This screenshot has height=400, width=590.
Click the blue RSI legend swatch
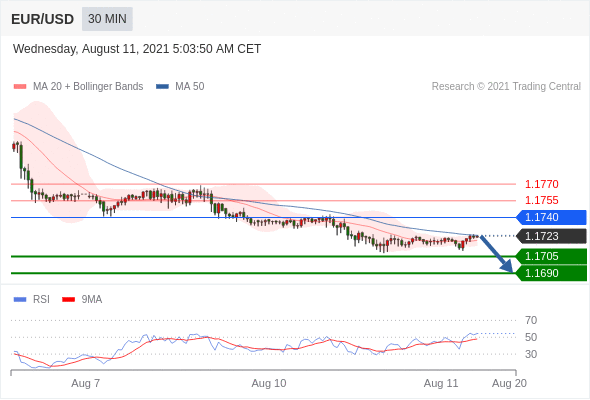pyautogui.click(x=20, y=300)
